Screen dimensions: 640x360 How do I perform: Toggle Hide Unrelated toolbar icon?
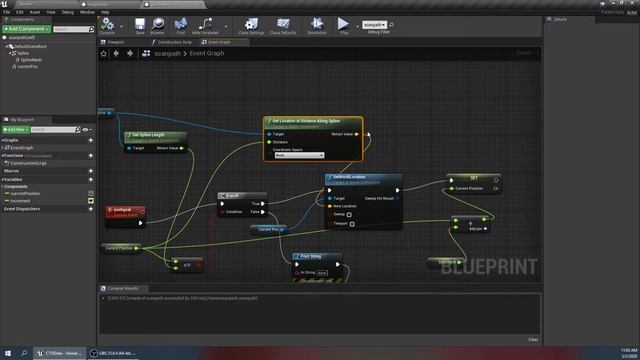205,24
